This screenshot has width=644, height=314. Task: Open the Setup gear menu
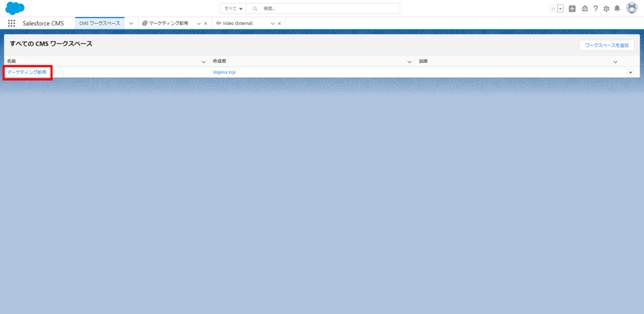[x=606, y=9]
